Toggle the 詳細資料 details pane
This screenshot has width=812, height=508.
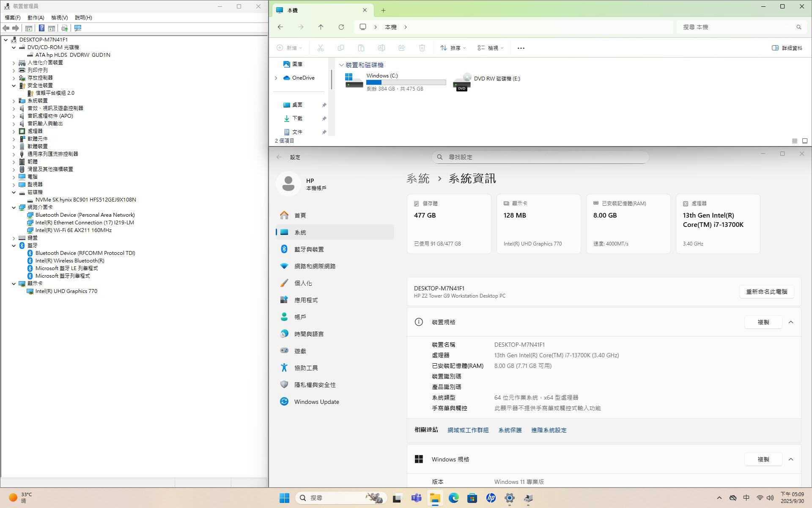787,48
